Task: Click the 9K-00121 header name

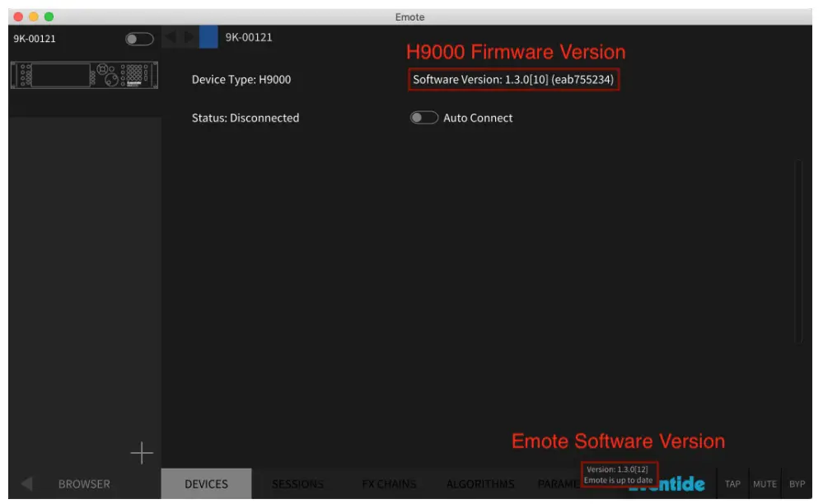Action: [x=249, y=37]
